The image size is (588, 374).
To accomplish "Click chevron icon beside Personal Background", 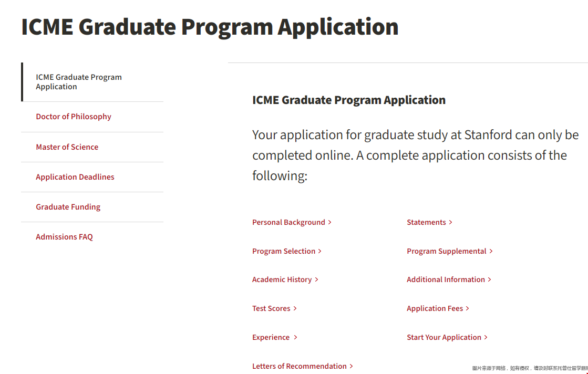I will pyautogui.click(x=330, y=222).
